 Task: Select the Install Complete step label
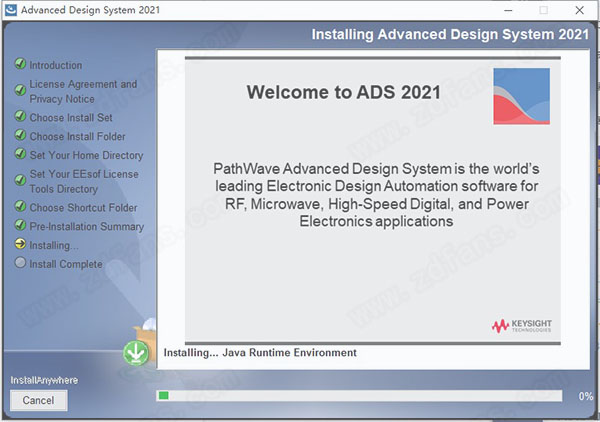tap(66, 264)
